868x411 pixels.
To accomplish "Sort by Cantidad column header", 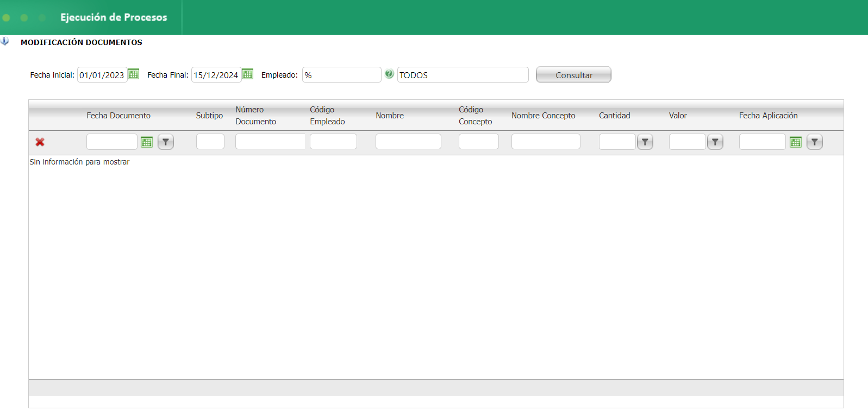I will coord(615,116).
